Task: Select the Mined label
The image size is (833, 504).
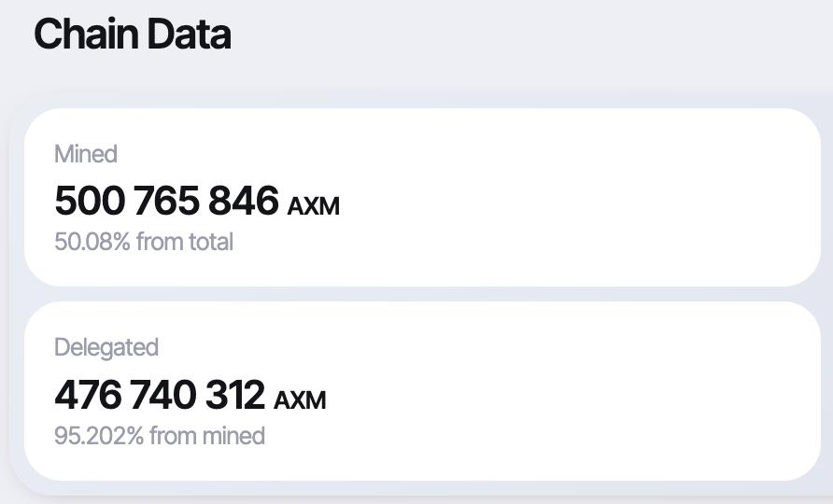Action: [86, 154]
